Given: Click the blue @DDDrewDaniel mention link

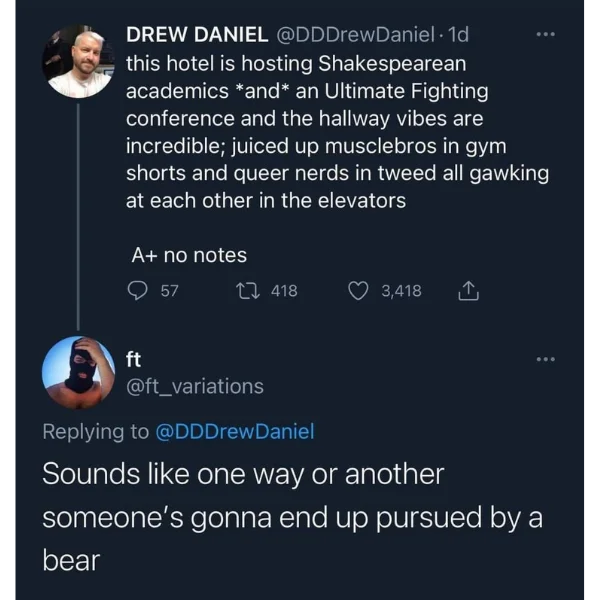Looking at the screenshot, I should tap(235, 431).
